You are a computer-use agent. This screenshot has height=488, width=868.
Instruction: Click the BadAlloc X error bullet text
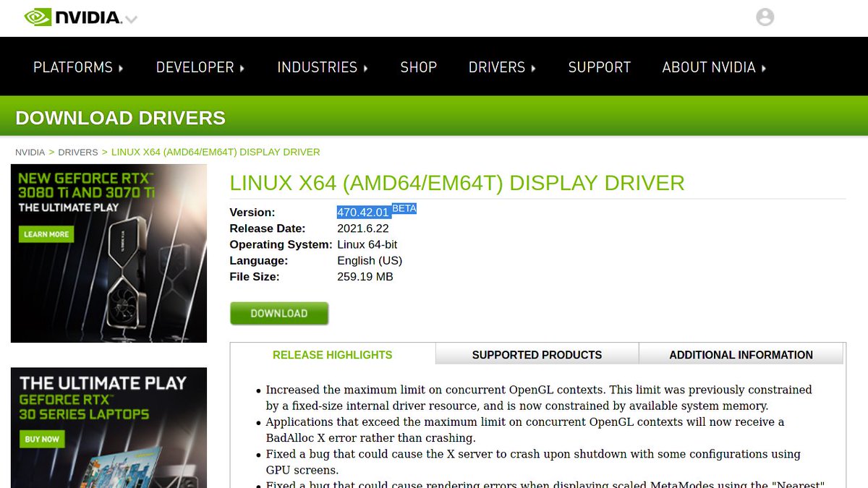click(x=525, y=429)
